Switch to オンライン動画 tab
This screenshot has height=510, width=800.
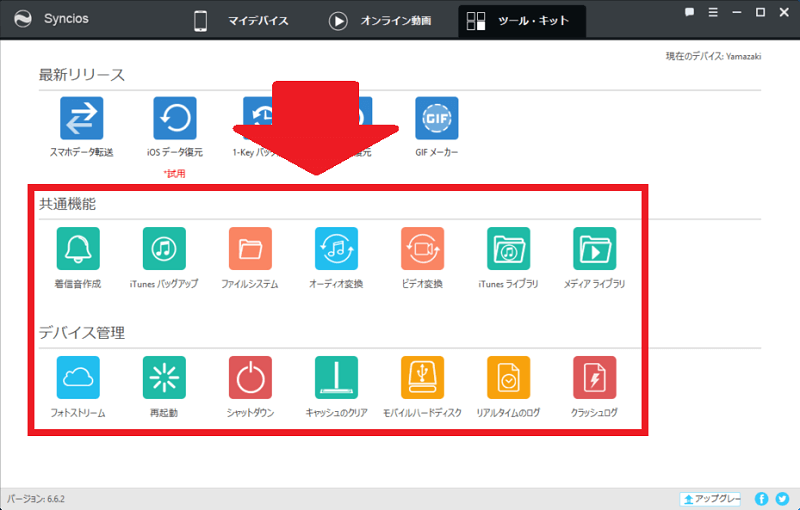(x=380, y=21)
